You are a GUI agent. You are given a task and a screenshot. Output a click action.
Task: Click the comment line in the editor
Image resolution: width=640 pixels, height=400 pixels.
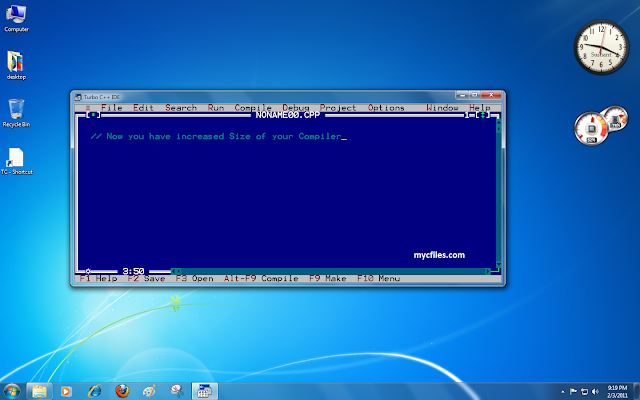tap(216, 136)
